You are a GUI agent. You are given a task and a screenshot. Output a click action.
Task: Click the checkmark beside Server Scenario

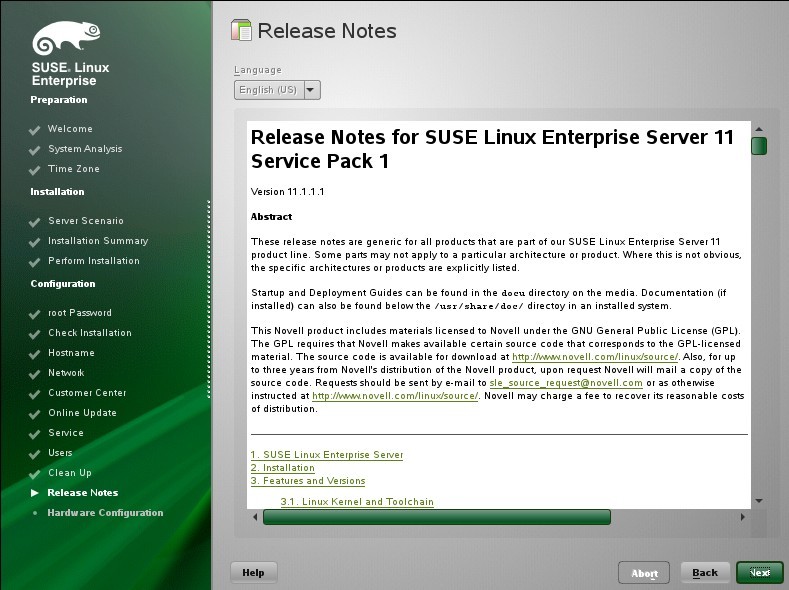coord(34,222)
